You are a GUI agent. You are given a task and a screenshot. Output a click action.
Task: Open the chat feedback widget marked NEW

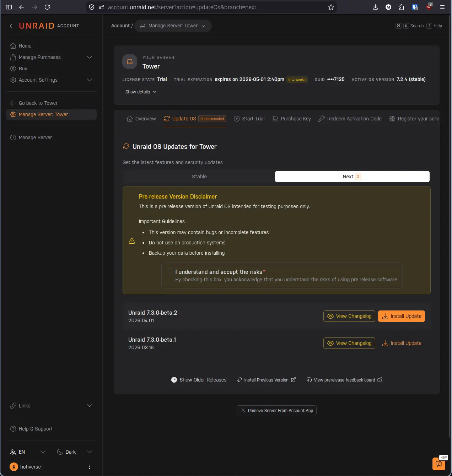[x=439, y=464]
